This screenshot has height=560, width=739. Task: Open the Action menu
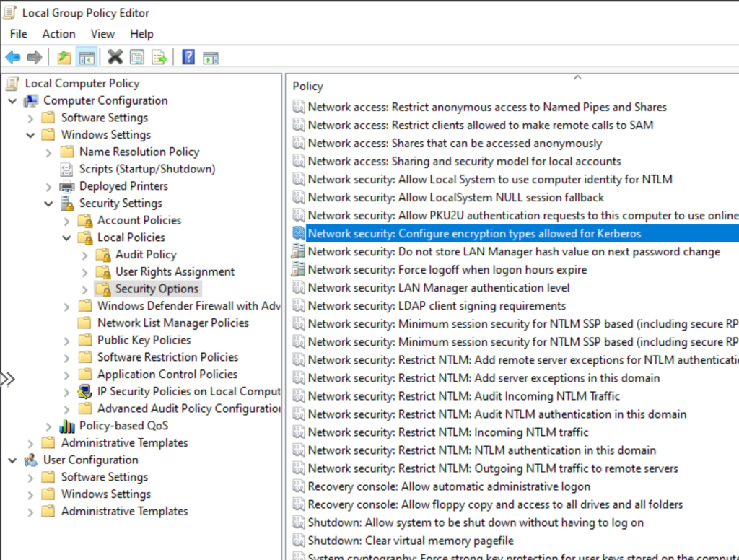coord(58,34)
